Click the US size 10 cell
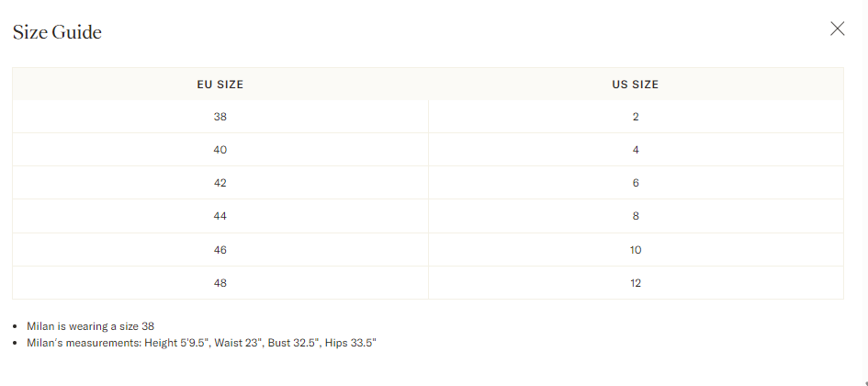The height and width of the screenshot is (386, 868). pyautogui.click(x=636, y=250)
